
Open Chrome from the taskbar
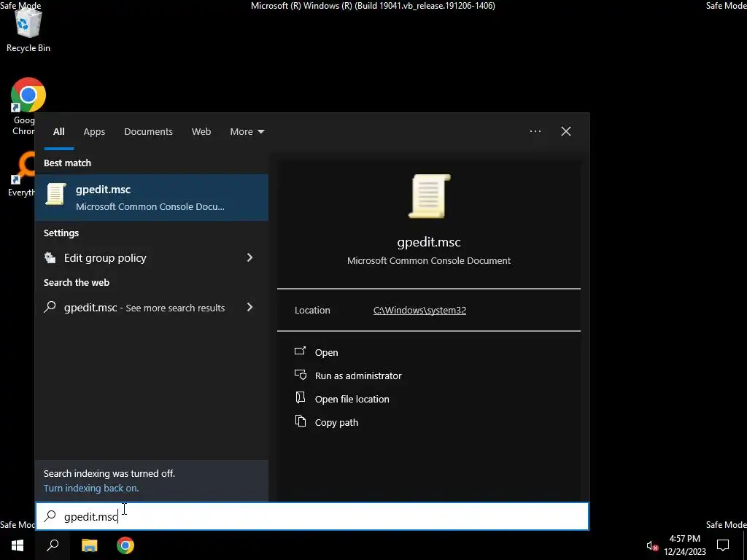pyautogui.click(x=125, y=545)
